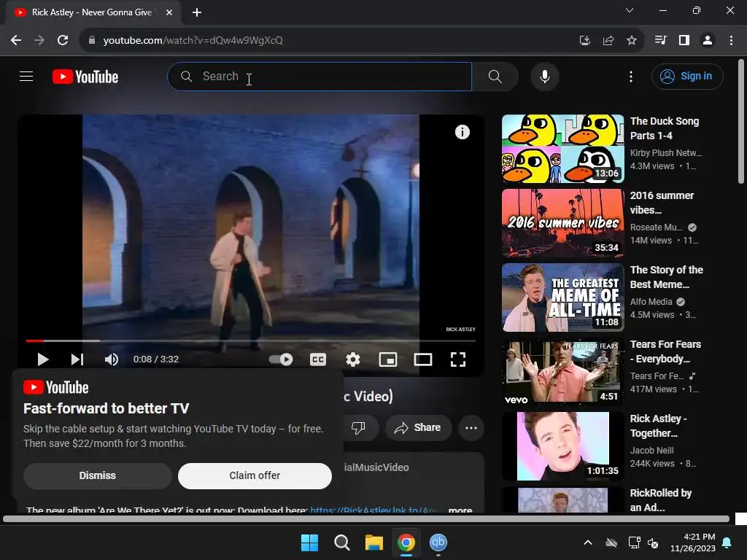Open the player settings gear
The image size is (747, 560).
[x=353, y=359]
